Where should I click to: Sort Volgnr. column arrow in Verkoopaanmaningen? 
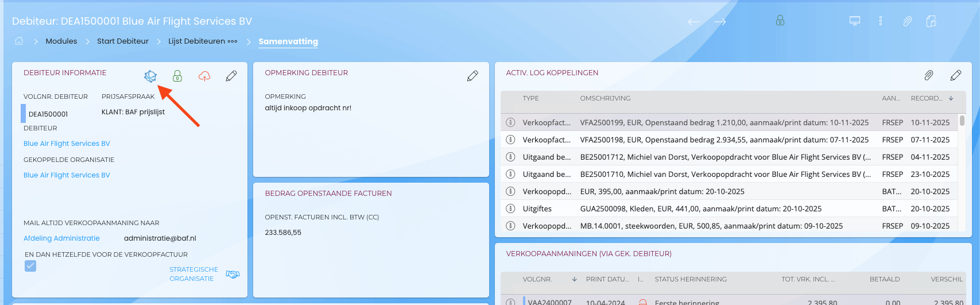(575, 279)
